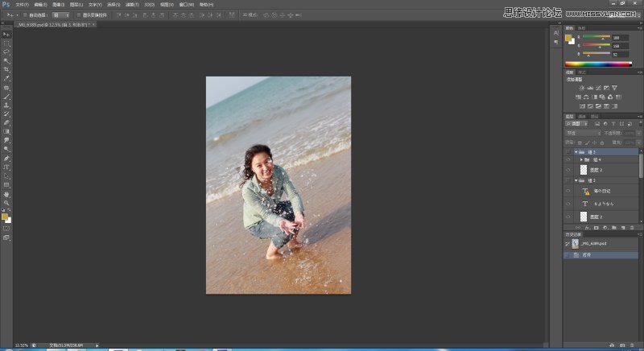Screen dimensions: 644x351
Task: Select the Hand tool in the toolbox
Action: (x=6, y=194)
